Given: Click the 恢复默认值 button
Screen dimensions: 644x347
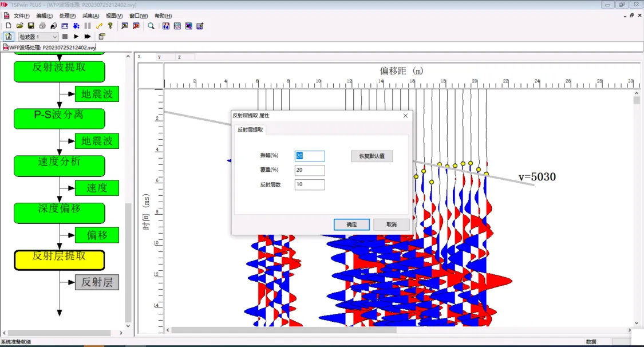Looking at the screenshot, I should pos(372,156).
